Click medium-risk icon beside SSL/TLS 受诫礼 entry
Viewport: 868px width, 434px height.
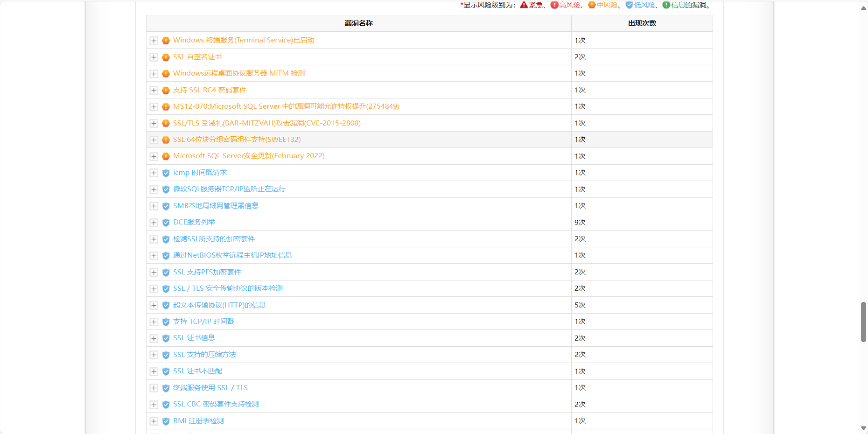pyautogui.click(x=166, y=124)
